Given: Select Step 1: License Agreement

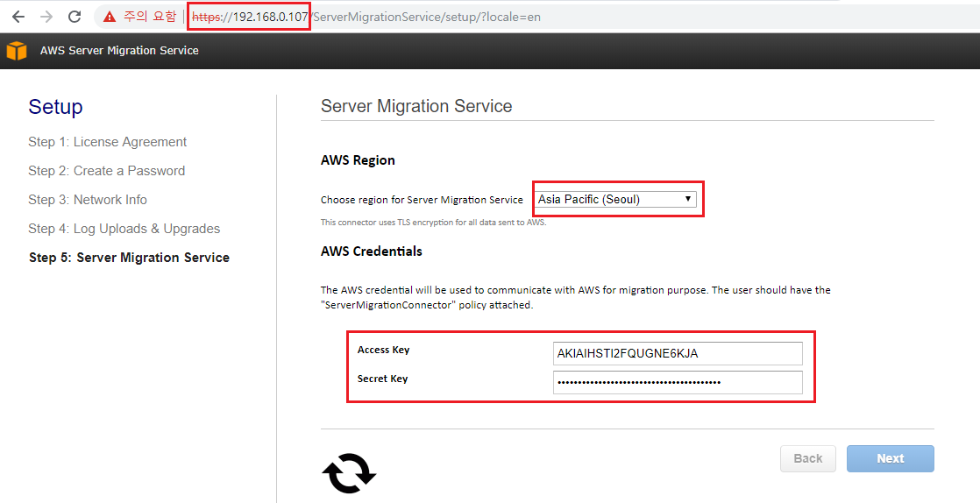Looking at the screenshot, I should (x=108, y=142).
